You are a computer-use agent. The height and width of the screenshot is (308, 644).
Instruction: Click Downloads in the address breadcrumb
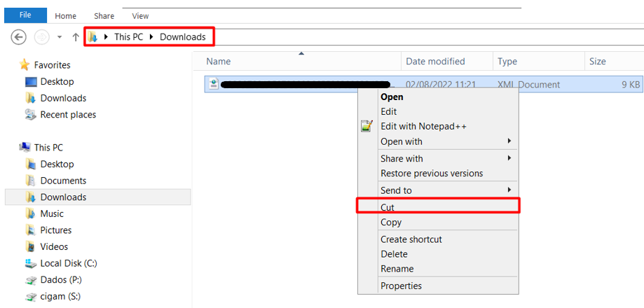click(x=182, y=37)
